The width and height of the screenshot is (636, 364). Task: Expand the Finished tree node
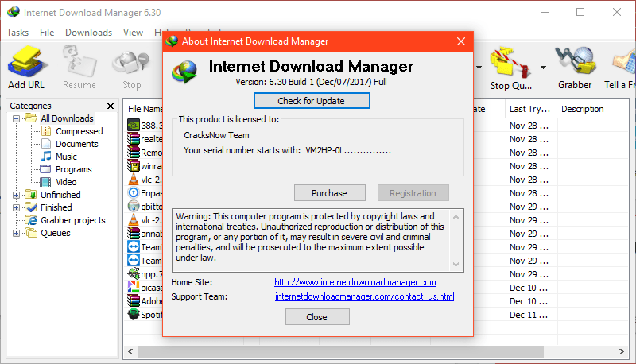(16, 207)
